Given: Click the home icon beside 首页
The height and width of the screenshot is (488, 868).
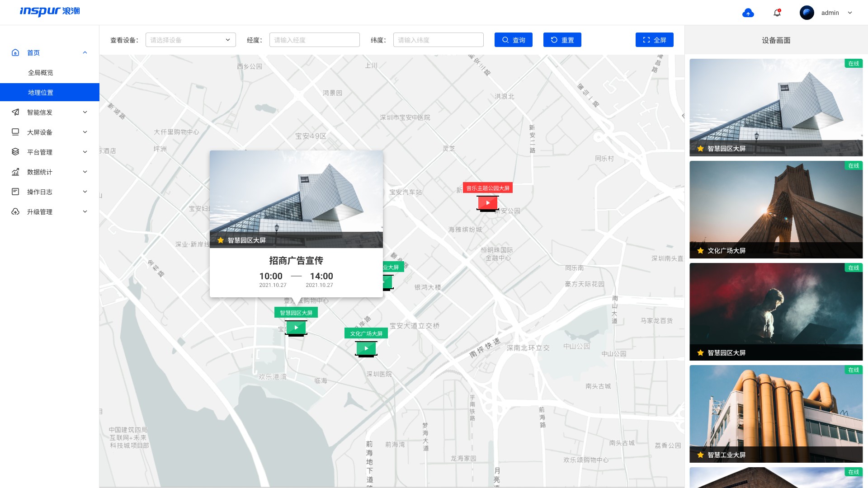Looking at the screenshot, I should click(15, 52).
